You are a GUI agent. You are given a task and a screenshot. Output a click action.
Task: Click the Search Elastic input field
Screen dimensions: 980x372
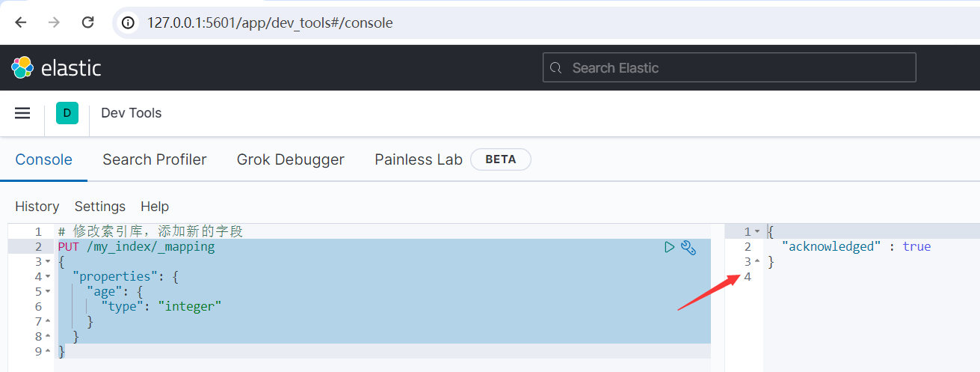(729, 68)
